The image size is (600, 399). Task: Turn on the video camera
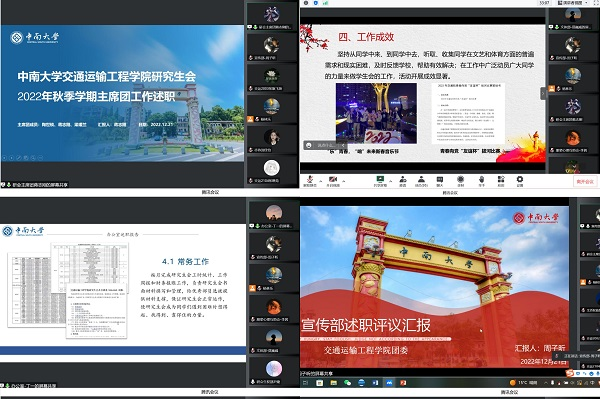click(333, 181)
